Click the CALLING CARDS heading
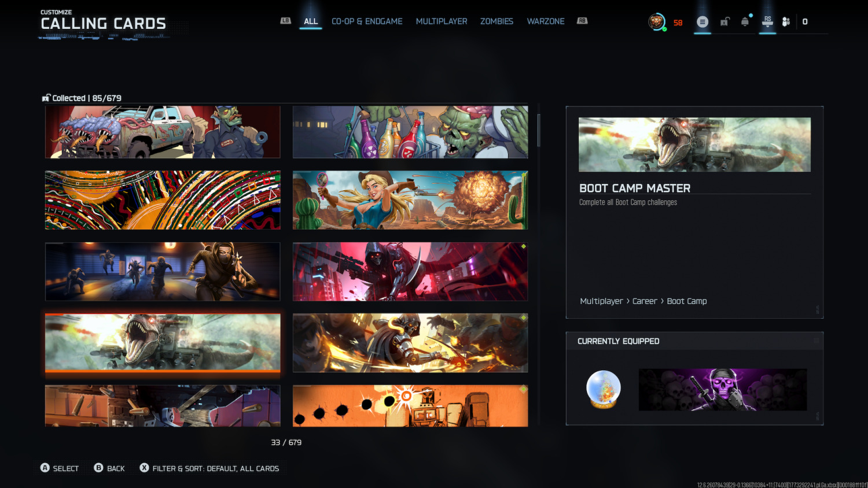Screen dimensions: 868x488 pyautogui.click(x=103, y=24)
